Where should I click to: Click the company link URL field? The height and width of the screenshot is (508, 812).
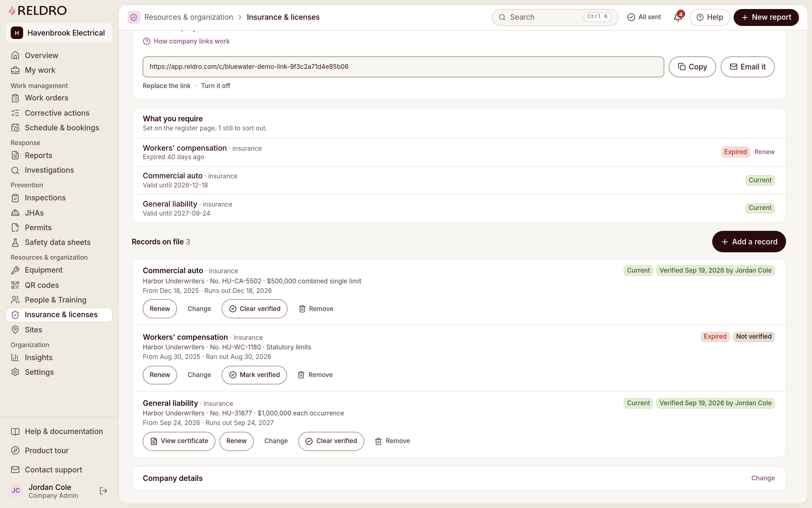tap(403, 67)
